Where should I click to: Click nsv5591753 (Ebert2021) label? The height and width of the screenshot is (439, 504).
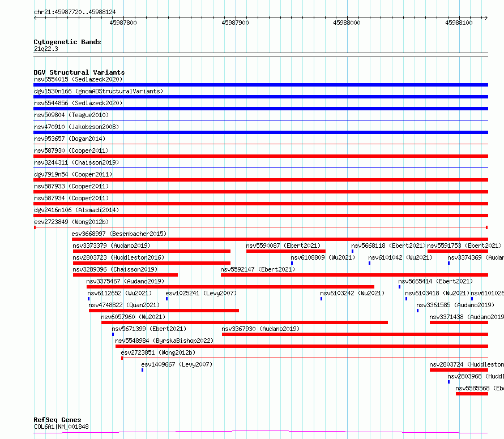click(464, 246)
